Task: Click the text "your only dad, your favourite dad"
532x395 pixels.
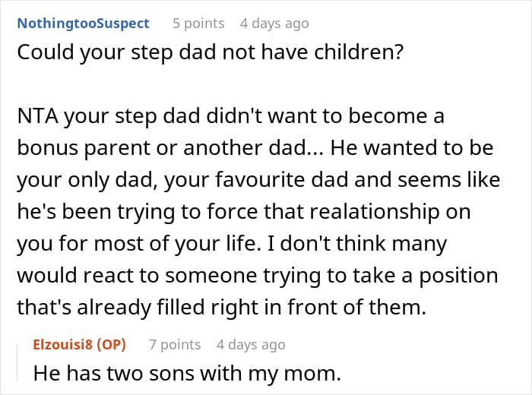Action: (214, 181)
